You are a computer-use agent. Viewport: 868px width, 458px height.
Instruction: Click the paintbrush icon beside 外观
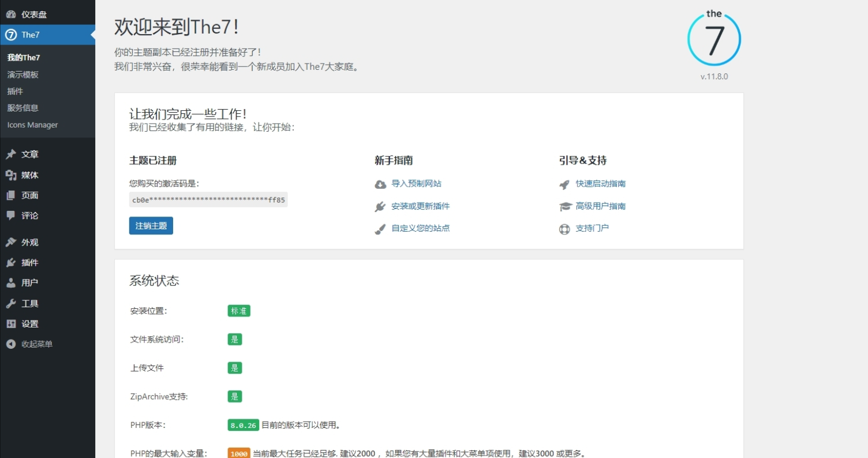coord(11,242)
